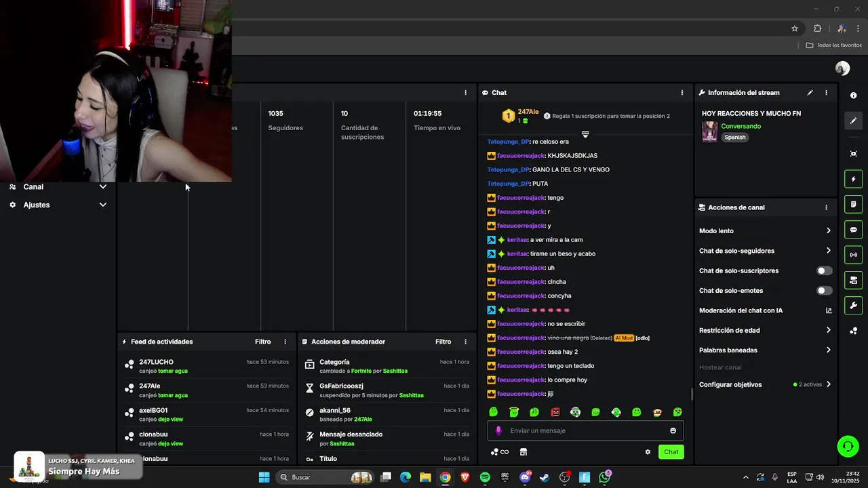Click the channel points infinity icon
This screenshot has height=488, width=868.
click(500, 452)
